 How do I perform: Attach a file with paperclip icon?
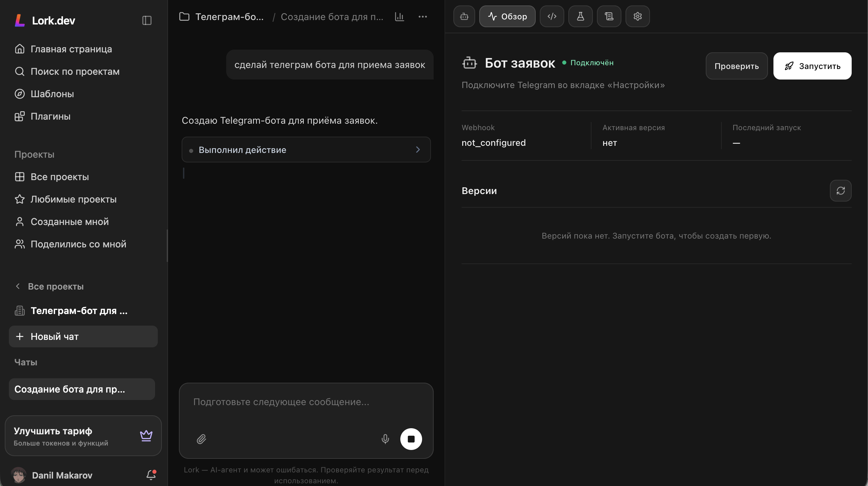[201, 439]
